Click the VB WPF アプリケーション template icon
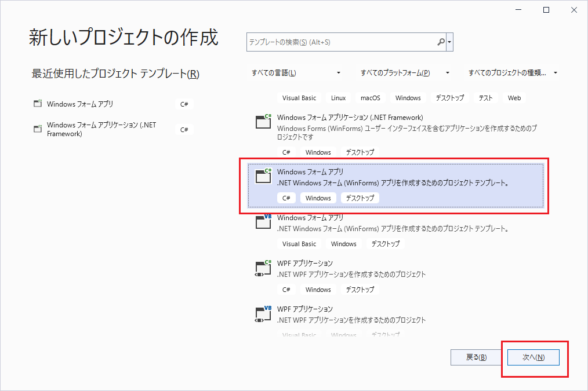This screenshot has height=391, width=588. tap(263, 313)
